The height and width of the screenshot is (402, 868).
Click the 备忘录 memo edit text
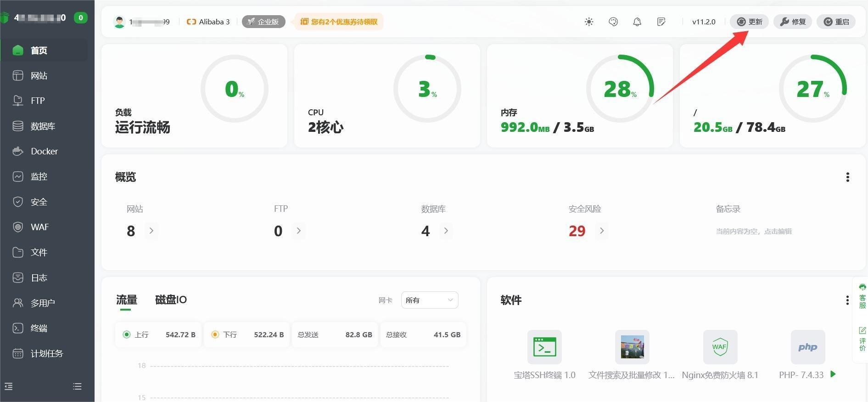tap(753, 232)
